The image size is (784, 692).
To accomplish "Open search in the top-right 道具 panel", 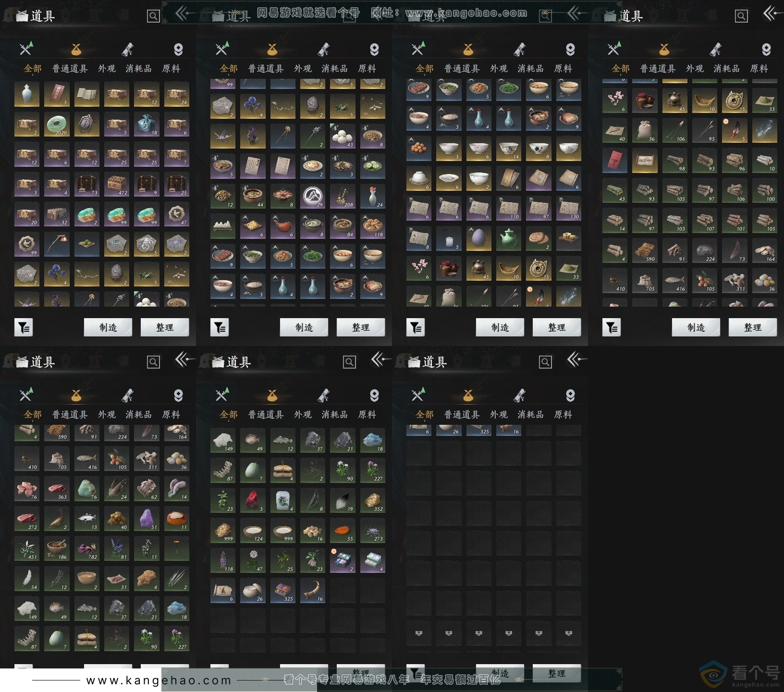I will 741,16.
